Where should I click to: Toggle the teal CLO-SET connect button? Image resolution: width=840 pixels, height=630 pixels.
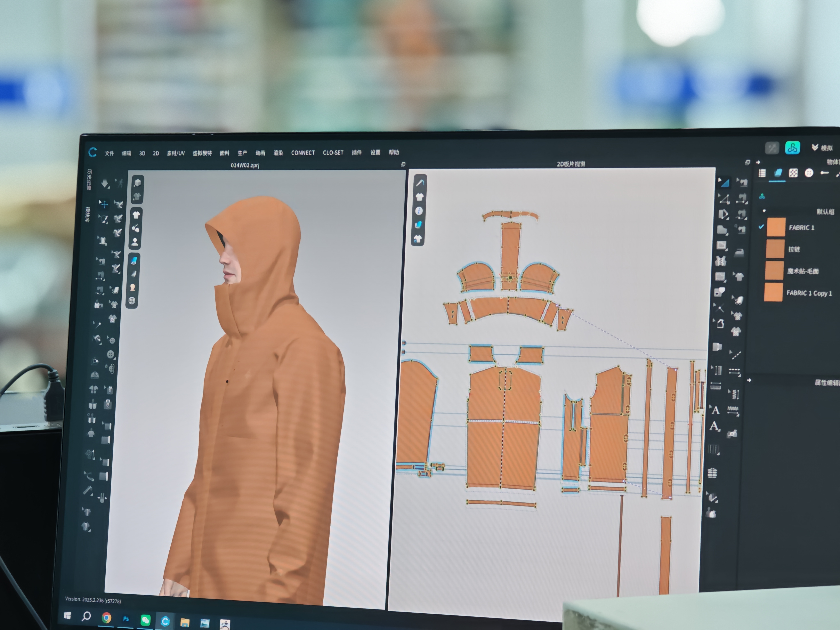click(x=793, y=148)
